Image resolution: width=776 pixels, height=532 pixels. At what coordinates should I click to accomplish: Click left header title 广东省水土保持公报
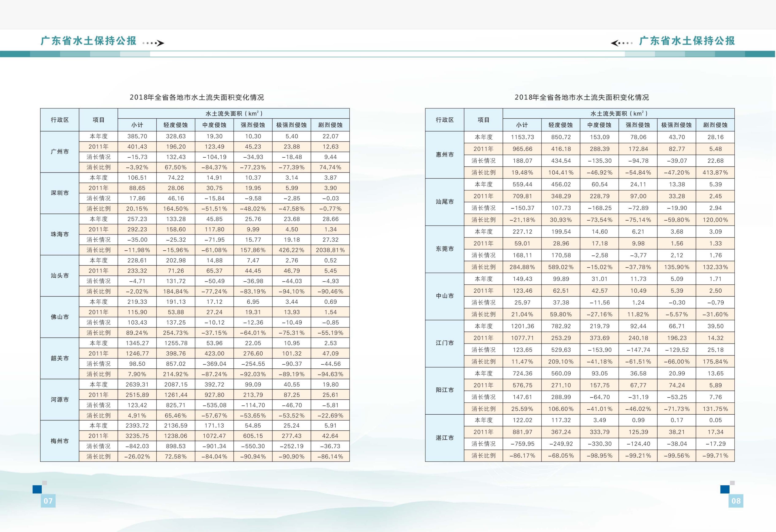point(88,41)
